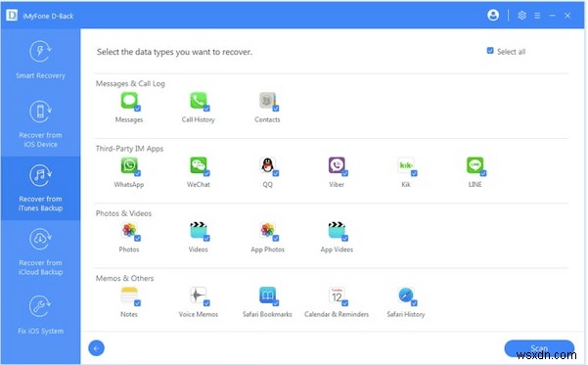Switch to Fix iOS System
The width and height of the screenshot is (588, 365).
pyautogui.click(x=40, y=315)
